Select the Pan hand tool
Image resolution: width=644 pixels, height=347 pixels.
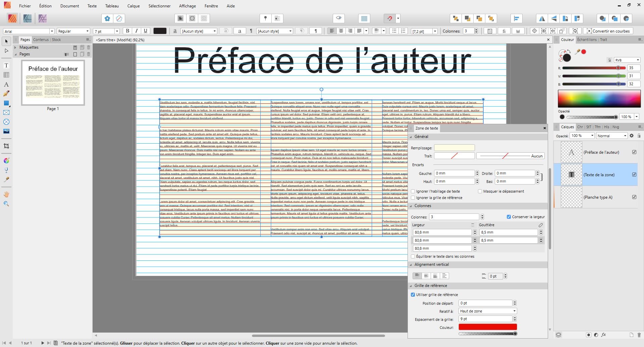point(6,194)
